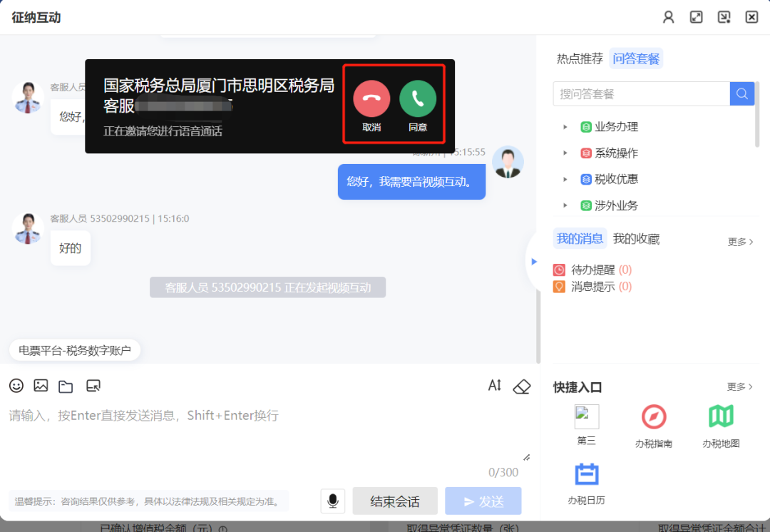Select 税收优惠 tree item label

tap(616, 179)
